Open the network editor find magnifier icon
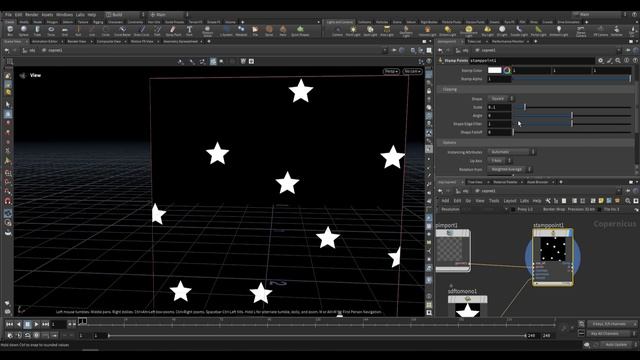This screenshot has width=640, height=360. (628, 201)
